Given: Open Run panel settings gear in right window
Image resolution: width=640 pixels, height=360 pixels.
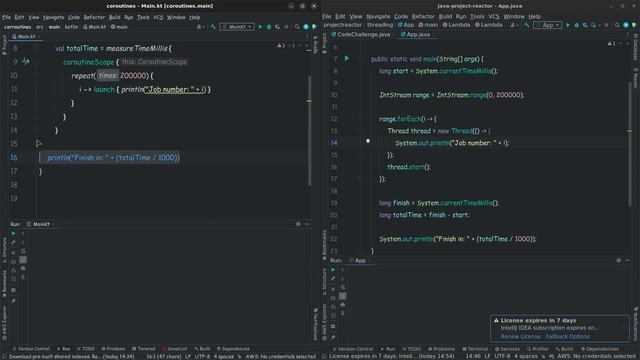Looking at the screenshot, I should pos(619,260).
